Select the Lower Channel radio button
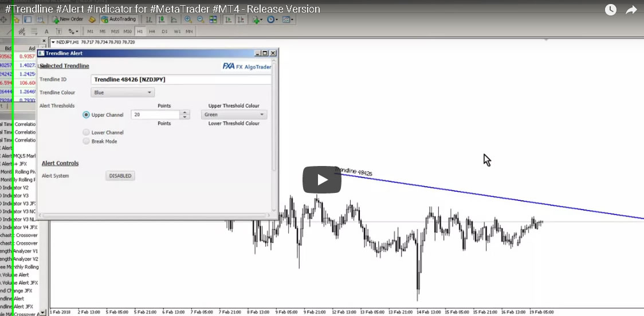The height and width of the screenshot is (316, 644). [86, 133]
